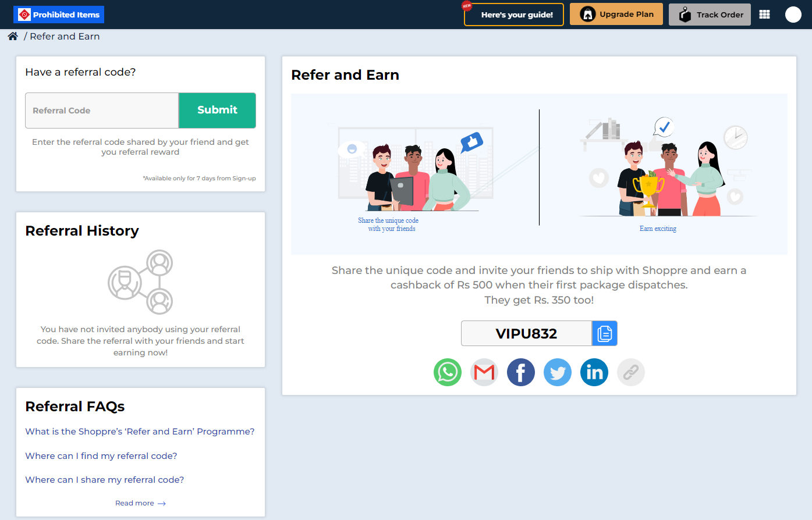Click the Prohibited Items button

tap(59, 15)
